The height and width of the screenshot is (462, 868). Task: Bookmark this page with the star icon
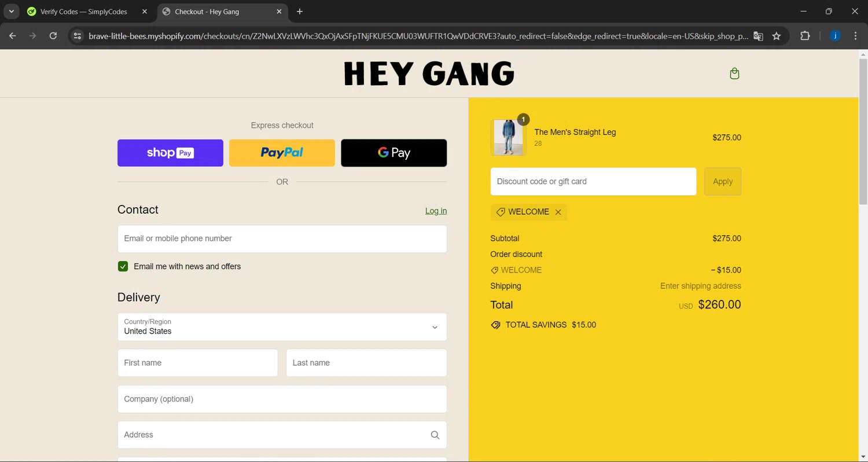click(777, 36)
